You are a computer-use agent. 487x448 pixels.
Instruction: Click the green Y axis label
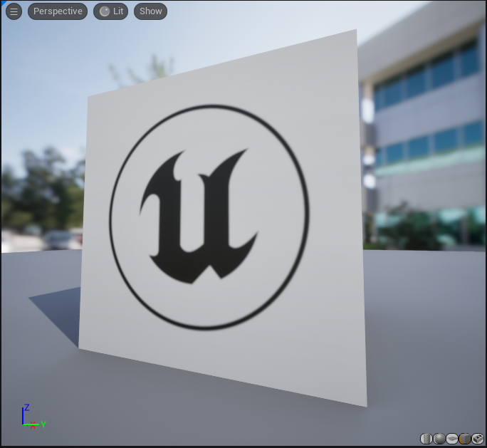point(43,424)
